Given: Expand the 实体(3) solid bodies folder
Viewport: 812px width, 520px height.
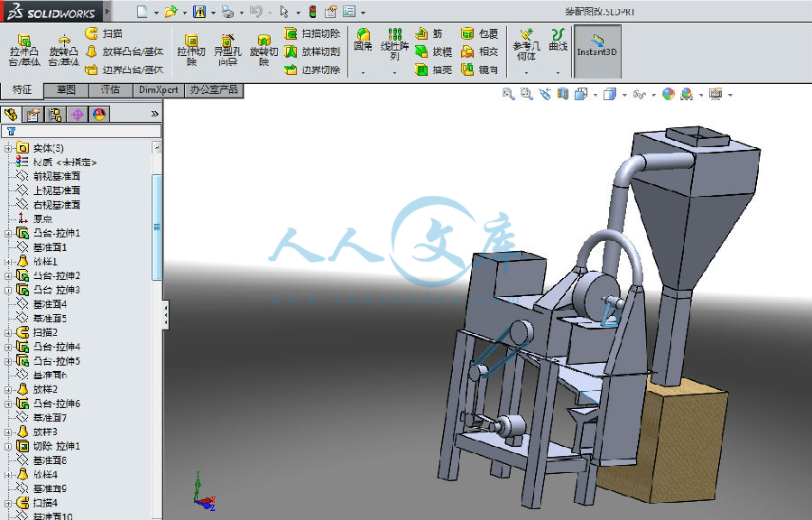Looking at the screenshot, I should click(8, 149).
